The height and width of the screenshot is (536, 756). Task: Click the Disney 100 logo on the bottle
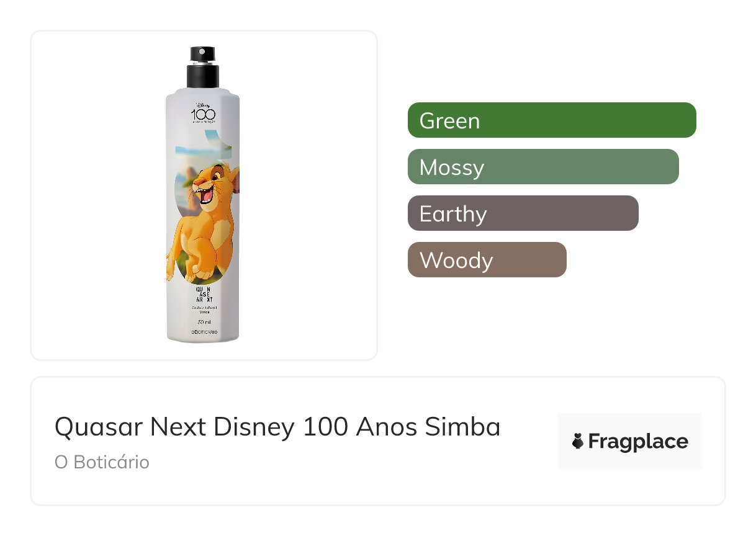[203, 114]
